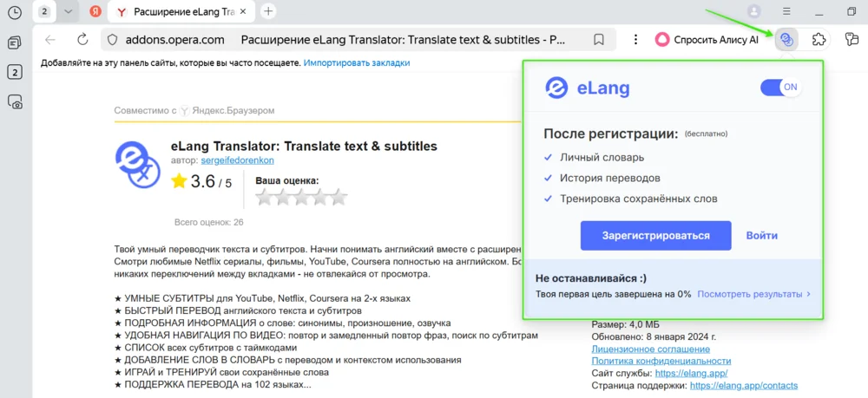Bookmark this page with ribbon icon
This screenshot has width=868, height=398.
[598, 40]
